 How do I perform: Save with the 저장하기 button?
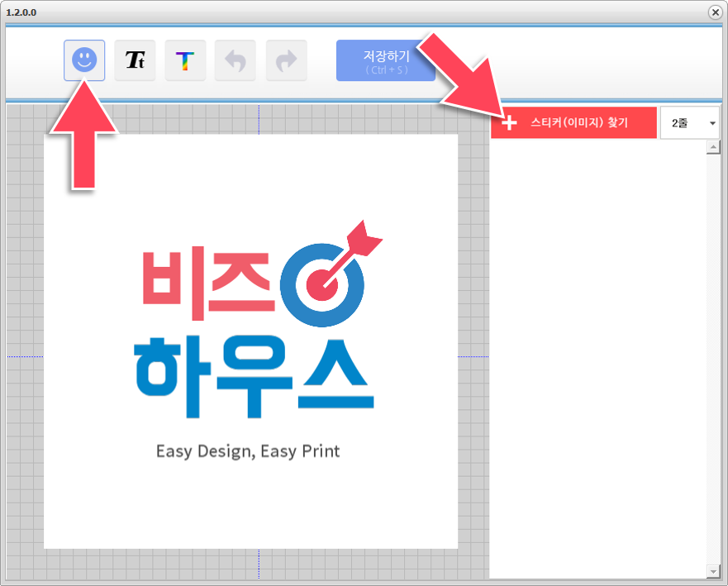coord(386,60)
